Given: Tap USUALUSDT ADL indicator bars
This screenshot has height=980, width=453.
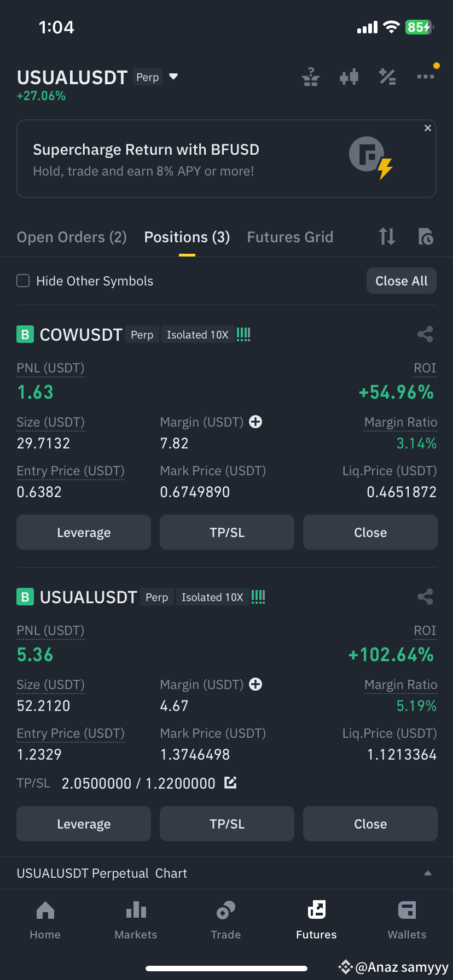Looking at the screenshot, I should tap(258, 597).
